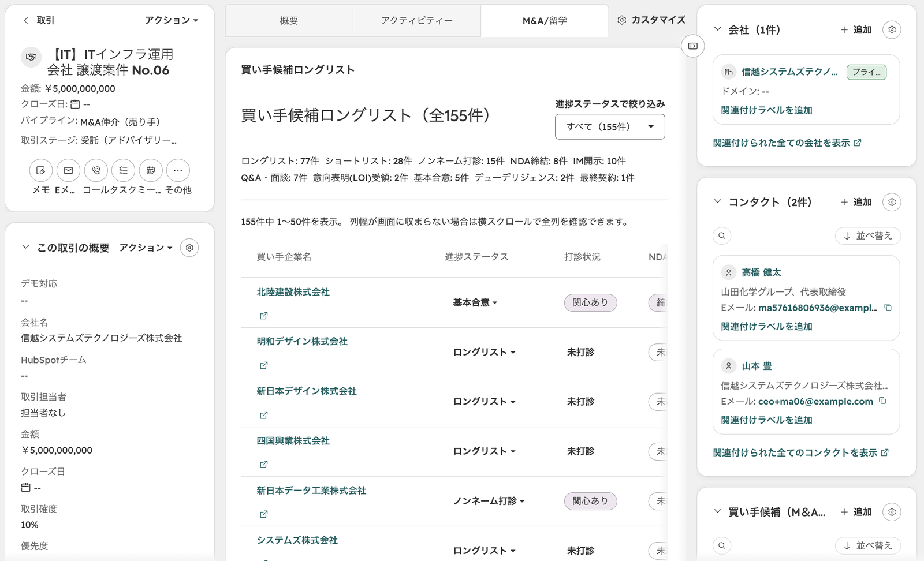The height and width of the screenshot is (561, 924).
Task: Open settings gear for この取引の概要
Action: click(x=189, y=248)
